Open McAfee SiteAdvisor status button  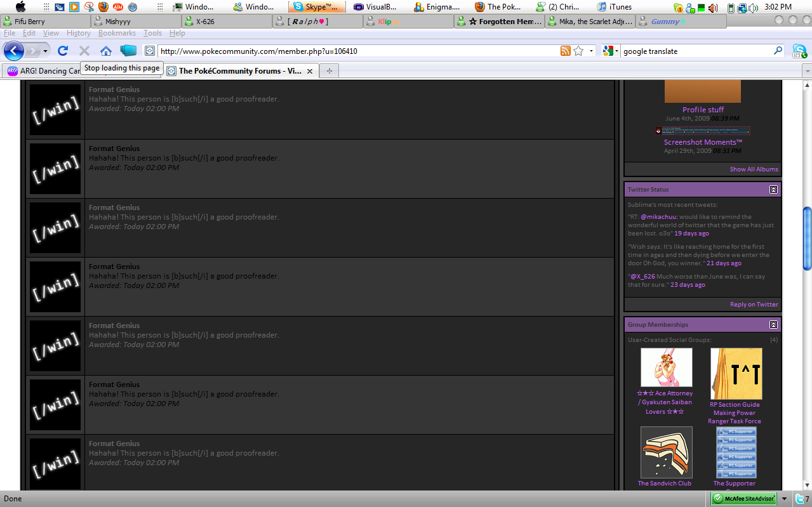click(x=743, y=498)
